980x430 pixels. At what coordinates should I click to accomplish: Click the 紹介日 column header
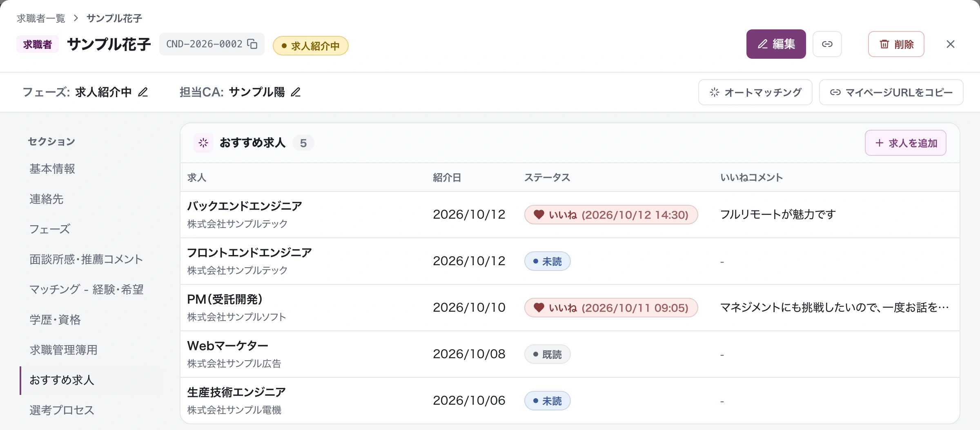pos(447,177)
